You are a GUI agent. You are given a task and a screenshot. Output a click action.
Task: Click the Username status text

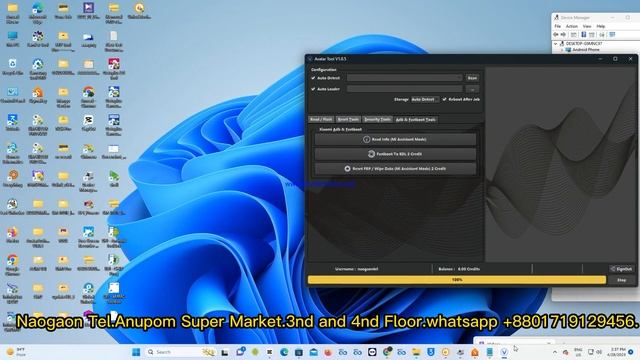pyautogui.click(x=356, y=269)
